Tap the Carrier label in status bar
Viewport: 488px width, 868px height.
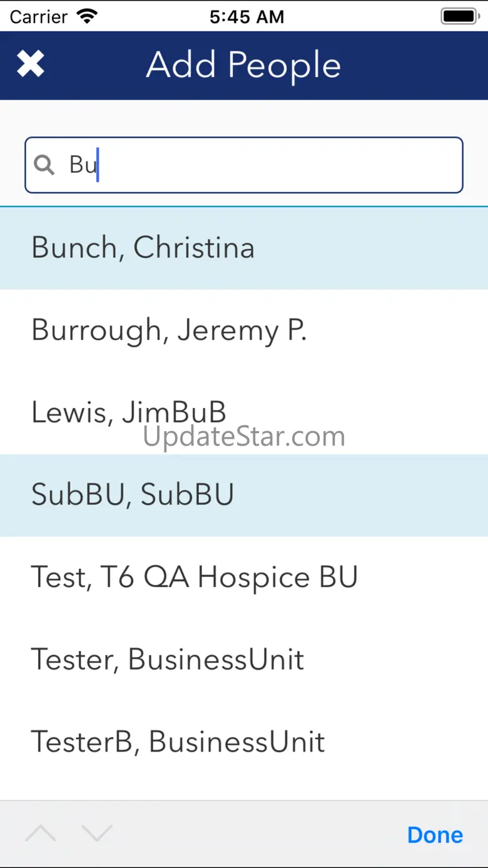(38, 16)
